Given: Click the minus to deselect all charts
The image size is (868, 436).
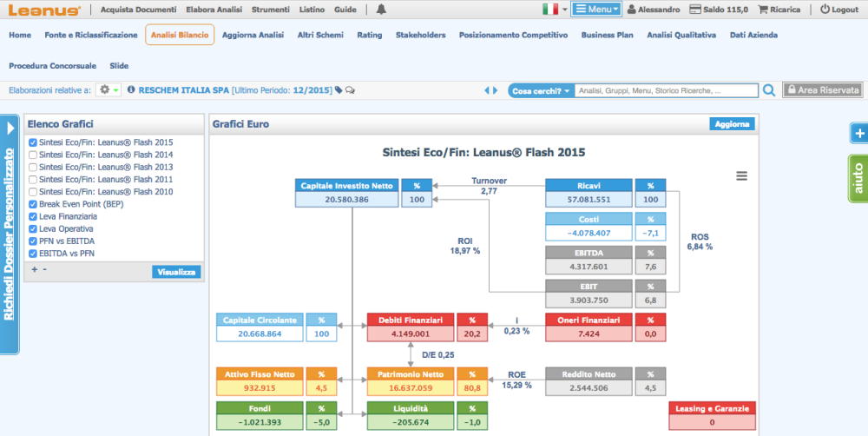Looking at the screenshot, I should [x=45, y=269].
